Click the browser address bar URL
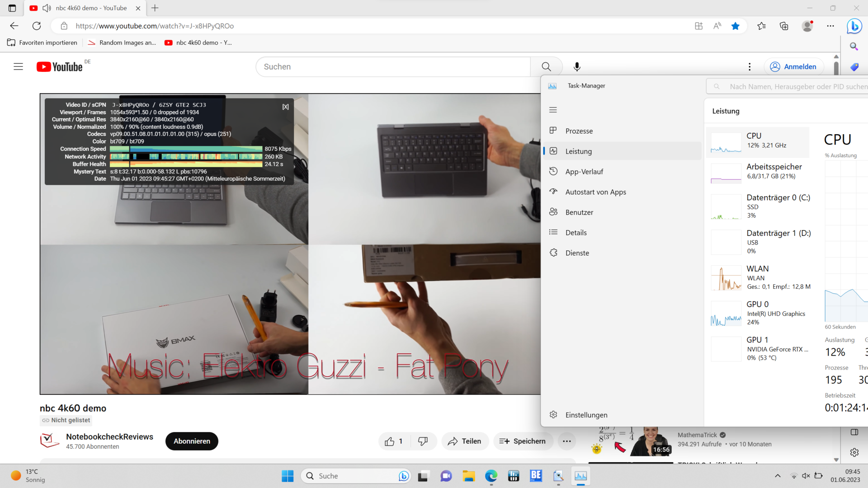This screenshot has height=488, width=868. pos(155,26)
